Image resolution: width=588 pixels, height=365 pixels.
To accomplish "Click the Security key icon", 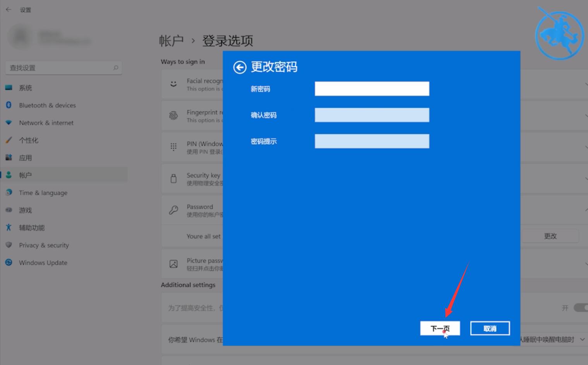I will tap(173, 178).
